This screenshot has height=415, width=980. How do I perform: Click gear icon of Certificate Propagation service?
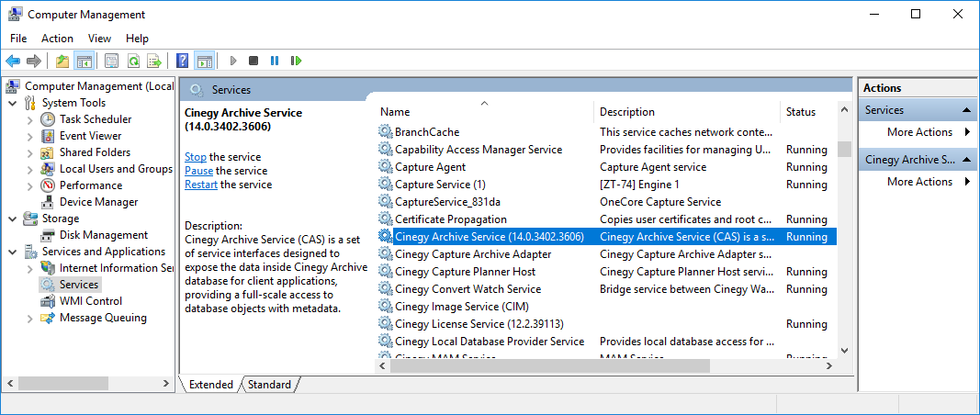[385, 219]
